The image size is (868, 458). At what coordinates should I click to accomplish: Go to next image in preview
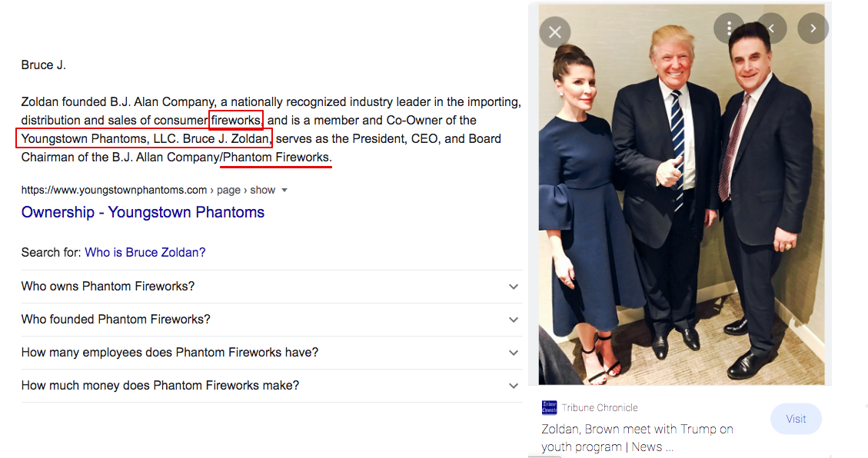tap(813, 28)
